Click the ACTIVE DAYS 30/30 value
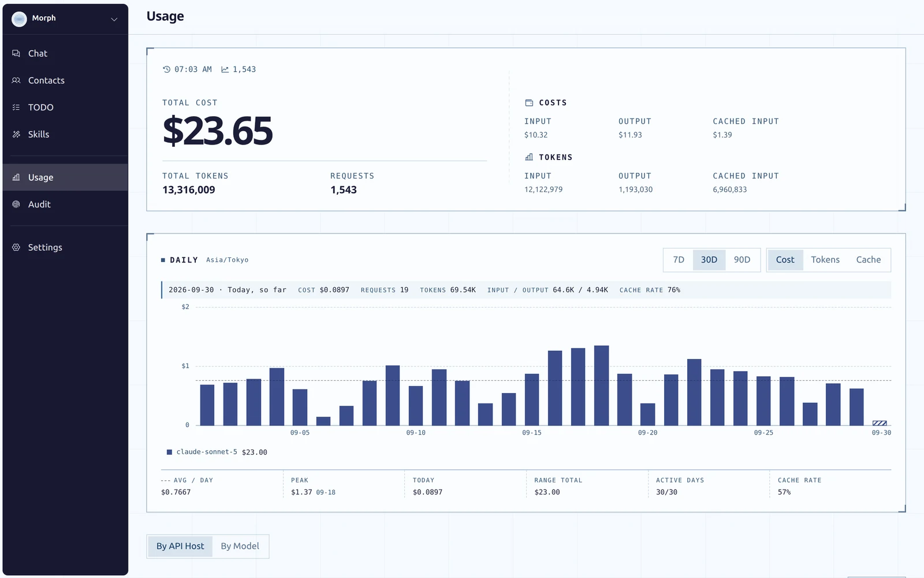Screen dimensions: 924x578 coord(666,492)
